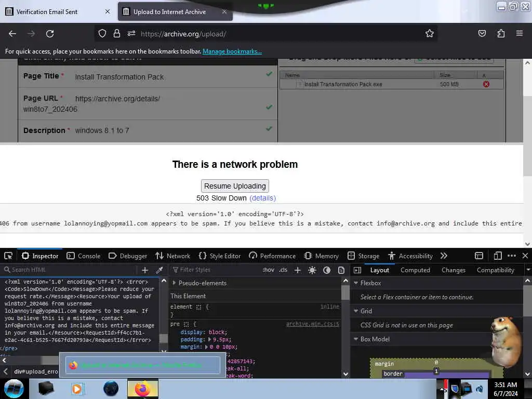The height and width of the screenshot is (399, 532).
Task: Select iframe target document picker
Action: coord(478,256)
